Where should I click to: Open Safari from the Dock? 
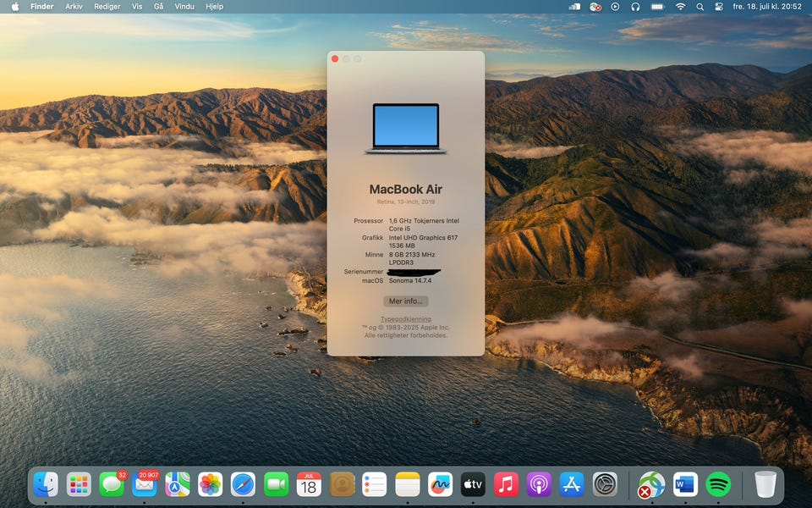pyautogui.click(x=244, y=484)
